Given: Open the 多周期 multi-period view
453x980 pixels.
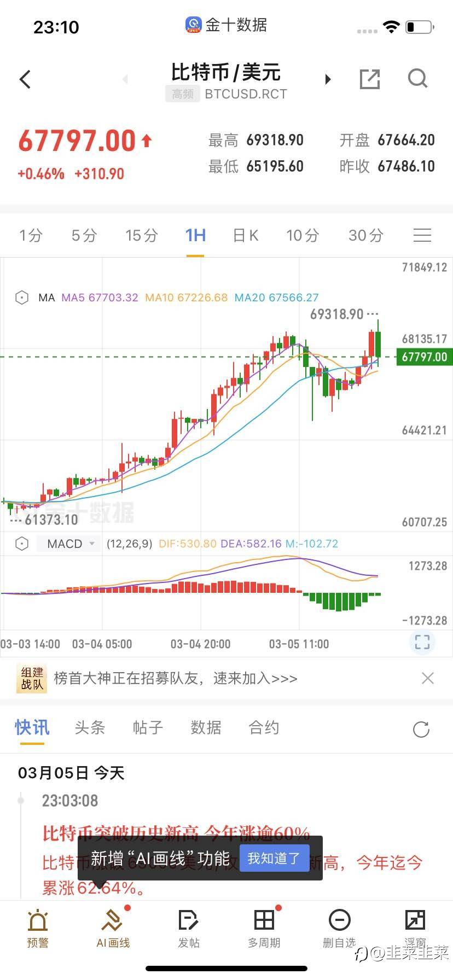Looking at the screenshot, I should point(264,927).
